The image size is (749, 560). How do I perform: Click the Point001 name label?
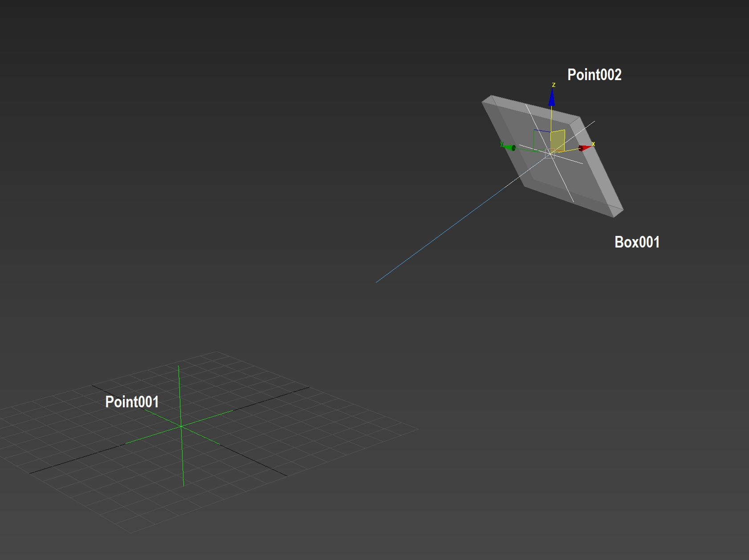point(132,402)
